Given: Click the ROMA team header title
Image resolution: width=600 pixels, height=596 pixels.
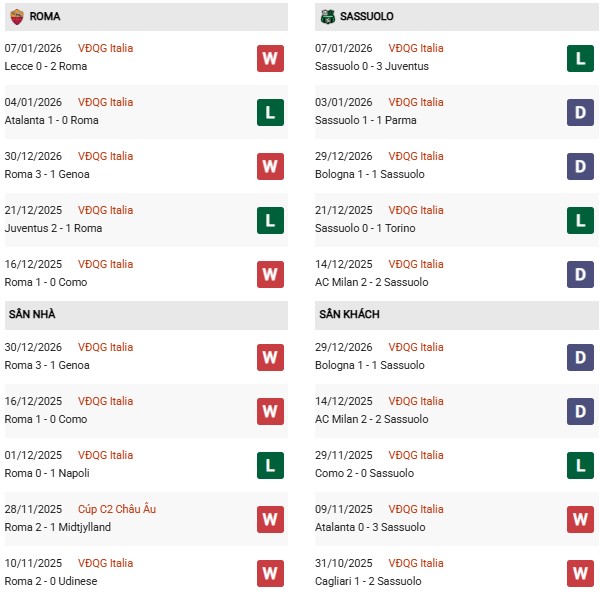Looking at the screenshot, I should click(45, 16).
